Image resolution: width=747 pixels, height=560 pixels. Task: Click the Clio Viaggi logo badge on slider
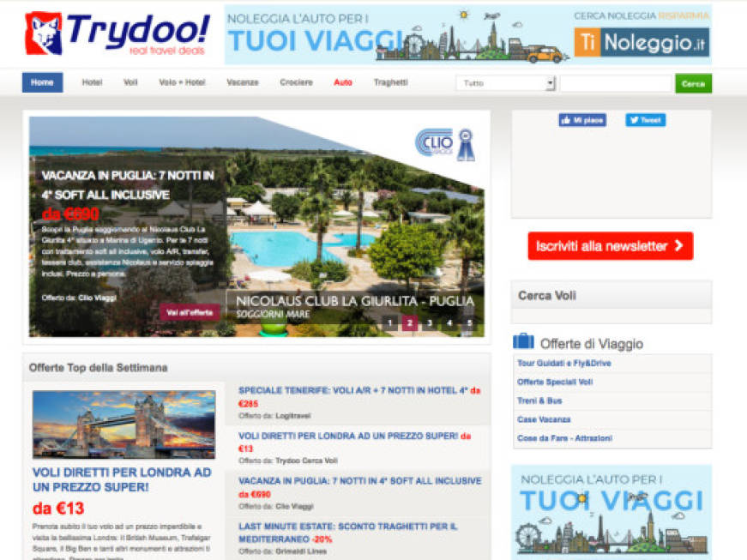click(x=445, y=144)
